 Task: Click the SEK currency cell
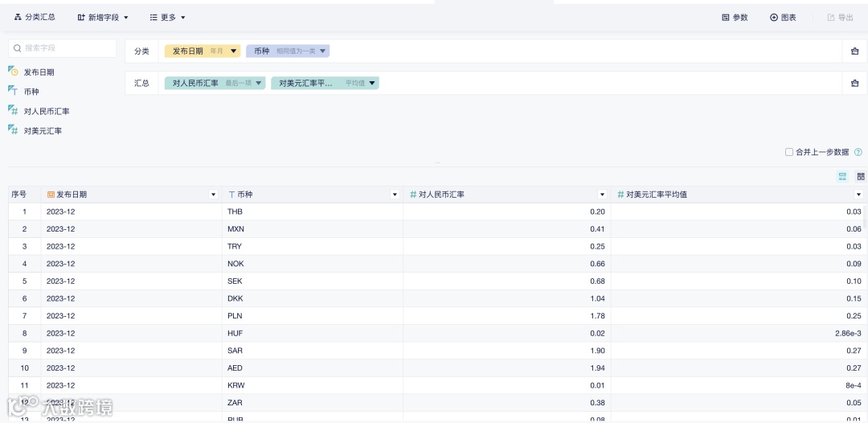313,281
